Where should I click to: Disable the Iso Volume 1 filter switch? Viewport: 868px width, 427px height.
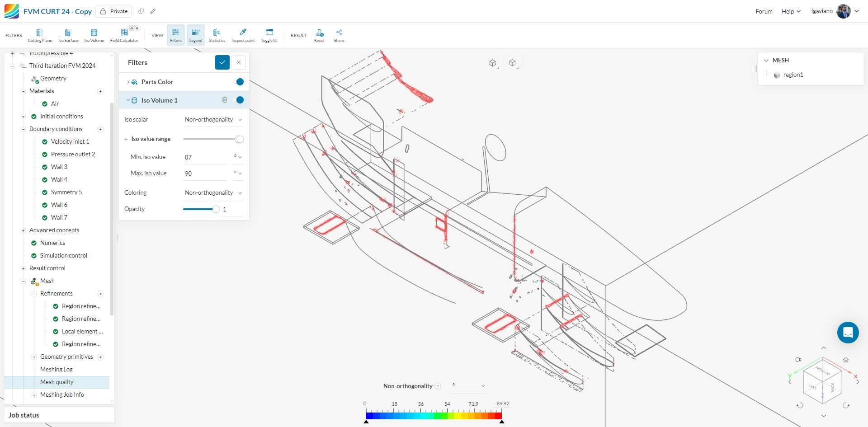tap(239, 100)
